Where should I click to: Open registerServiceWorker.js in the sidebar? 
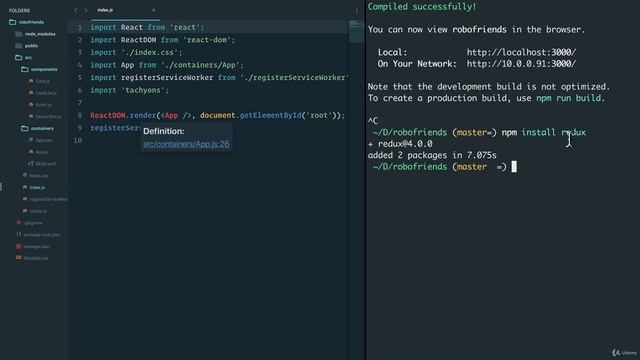tap(45, 199)
